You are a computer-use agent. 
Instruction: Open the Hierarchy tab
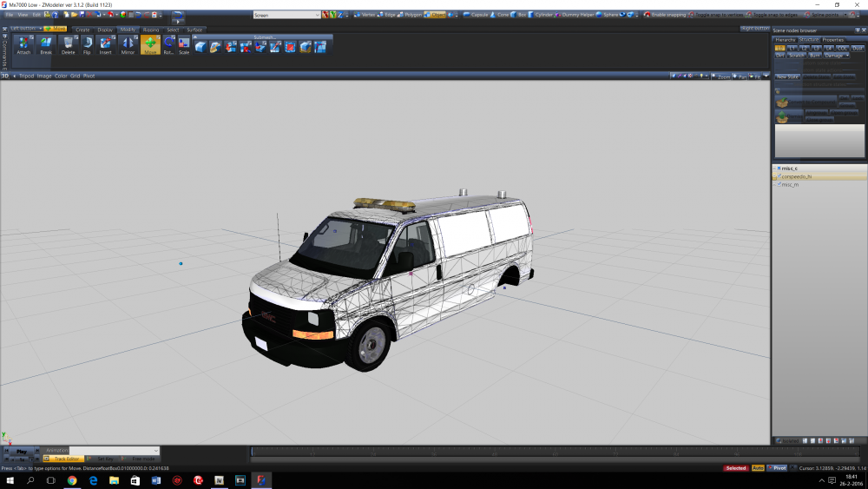[786, 40]
